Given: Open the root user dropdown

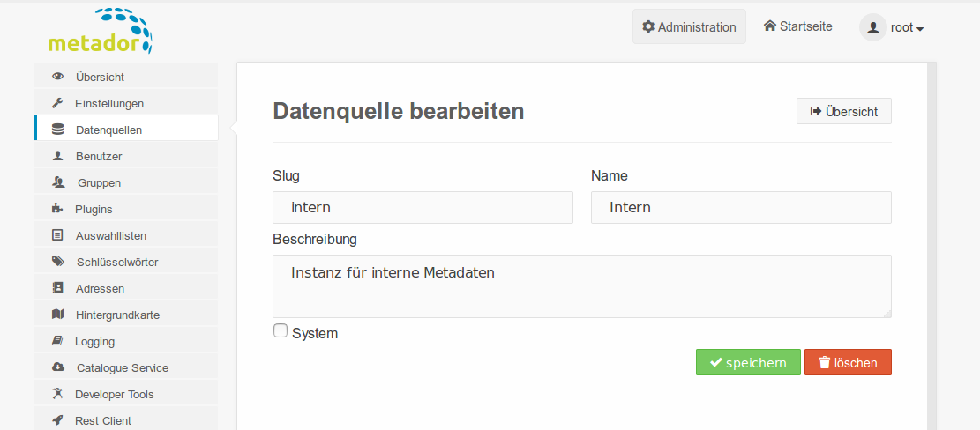Looking at the screenshot, I should 892,27.
